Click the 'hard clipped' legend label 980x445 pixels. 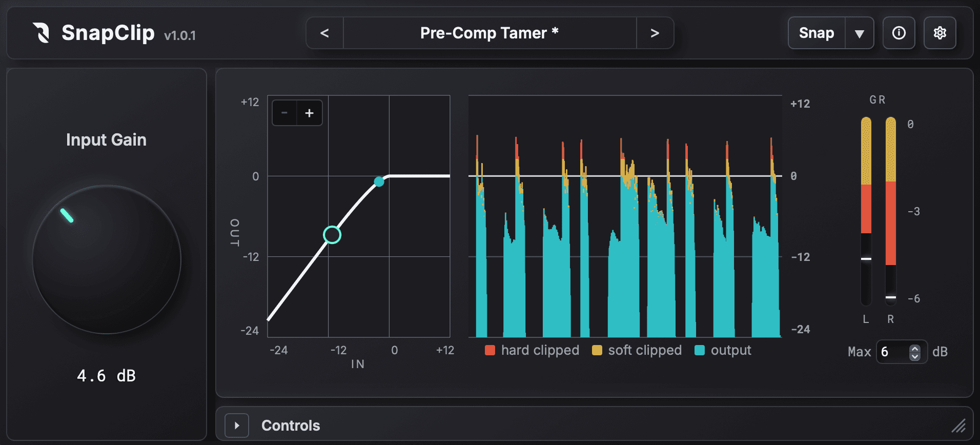pyautogui.click(x=540, y=350)
